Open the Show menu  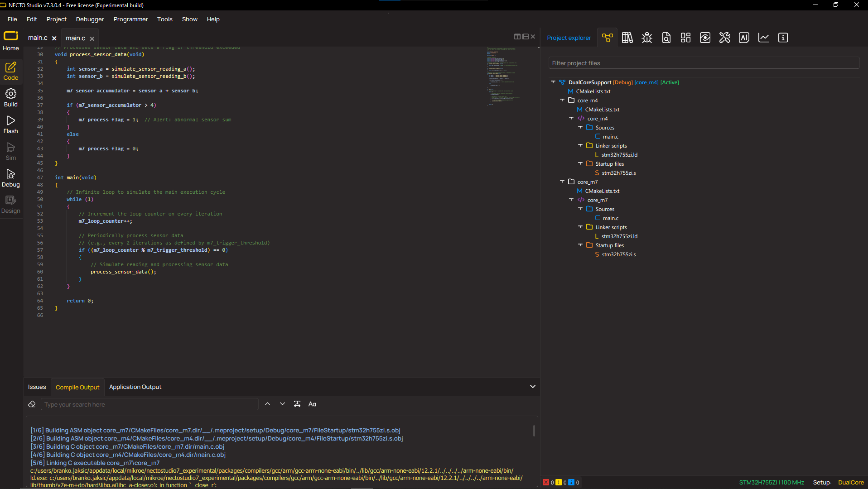[190, 19]
